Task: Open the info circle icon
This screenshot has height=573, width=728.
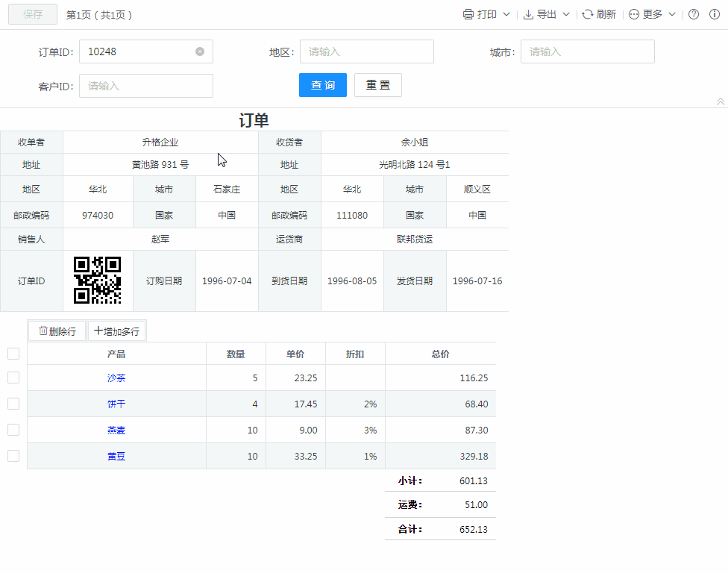Action: [715, 14]
